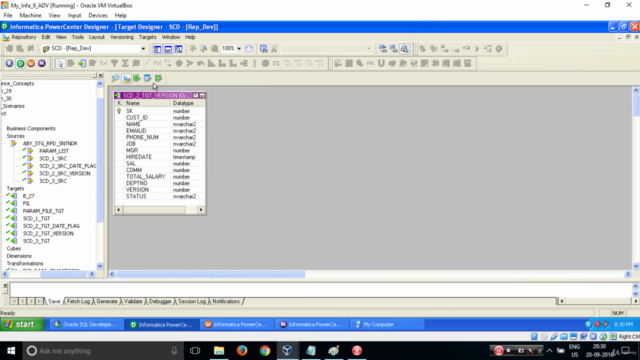This screenshot has width=640, height=360.
Task: Click left arrow of table's horizontal scrollbar
Action: pyautogui.click(x=118, y=210)
